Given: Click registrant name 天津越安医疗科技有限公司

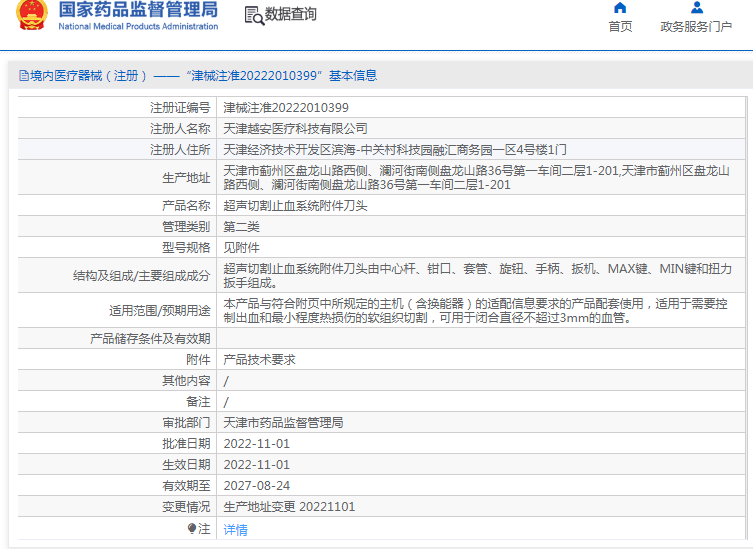Looking at the screenshot, I should (x=295, y=129).
